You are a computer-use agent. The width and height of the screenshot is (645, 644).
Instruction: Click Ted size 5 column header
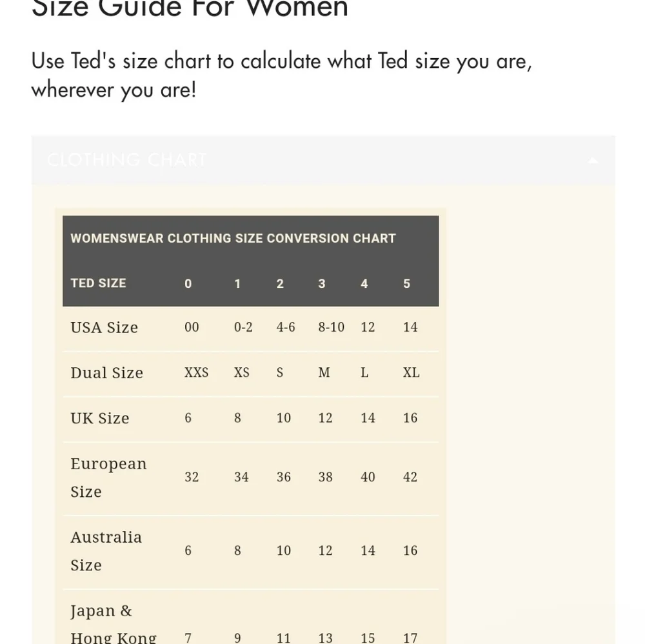(406, 283)
